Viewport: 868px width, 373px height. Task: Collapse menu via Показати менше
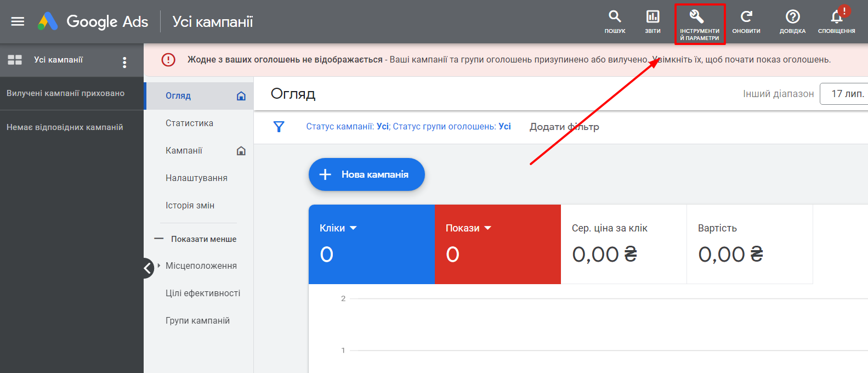(196, 239)
